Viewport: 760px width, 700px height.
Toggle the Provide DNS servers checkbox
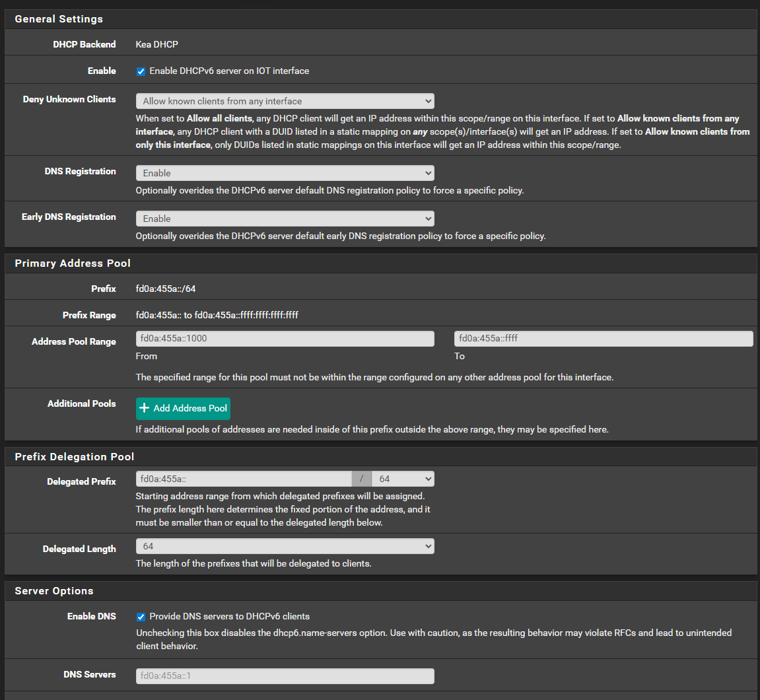[141, 617]
